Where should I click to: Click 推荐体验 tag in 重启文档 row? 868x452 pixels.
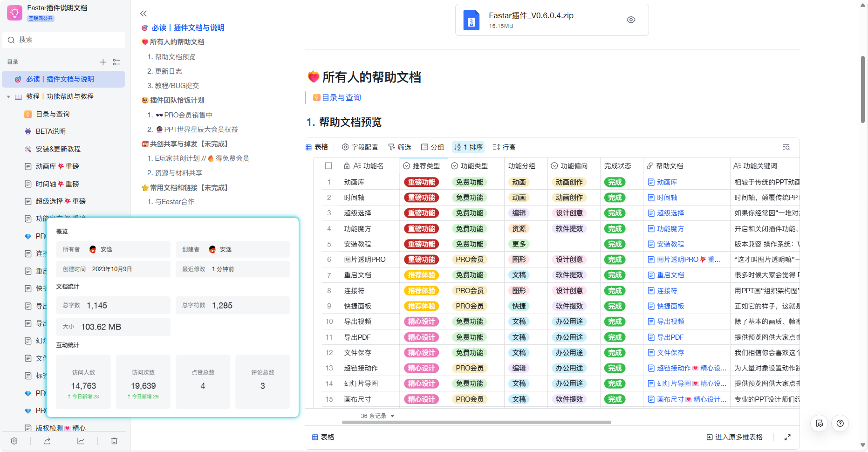(x=421, y=275)
